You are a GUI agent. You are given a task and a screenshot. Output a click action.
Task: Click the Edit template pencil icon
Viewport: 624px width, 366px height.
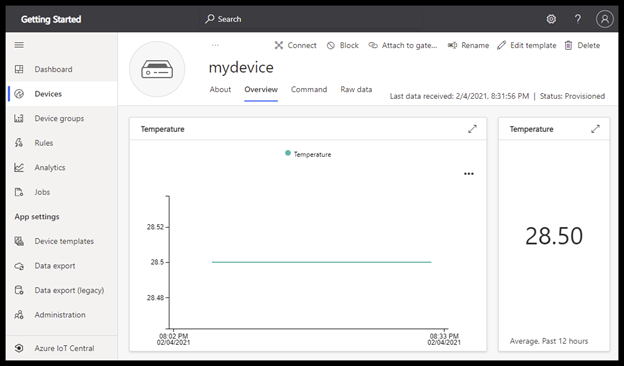point(501,45)
